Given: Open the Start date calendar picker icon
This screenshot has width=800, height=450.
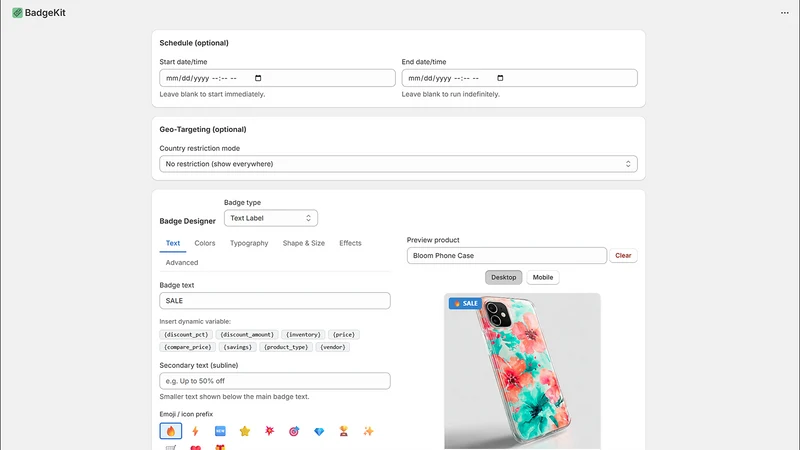Looking at the screenshot, I should (258, 78).
